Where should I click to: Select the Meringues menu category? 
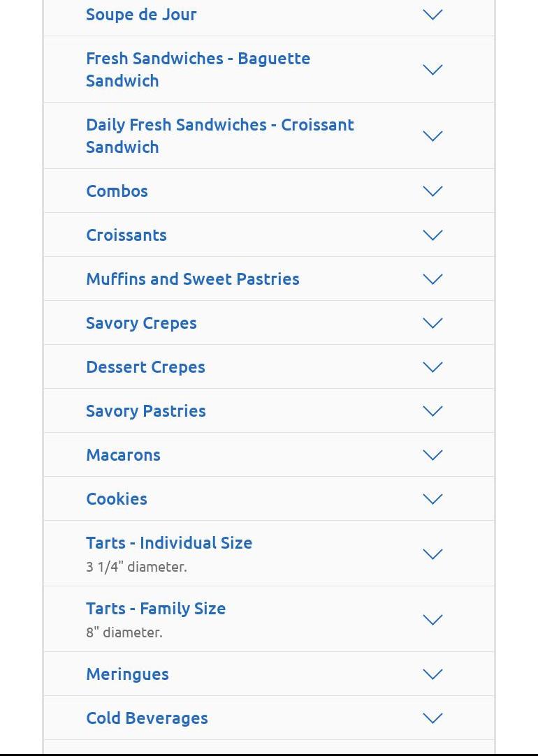point(127,674)
